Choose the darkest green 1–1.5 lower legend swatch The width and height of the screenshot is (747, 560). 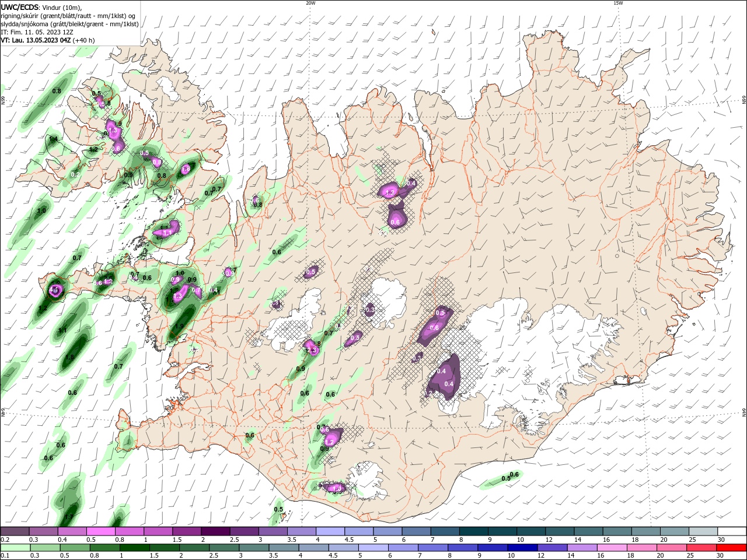tap(135, 548)
